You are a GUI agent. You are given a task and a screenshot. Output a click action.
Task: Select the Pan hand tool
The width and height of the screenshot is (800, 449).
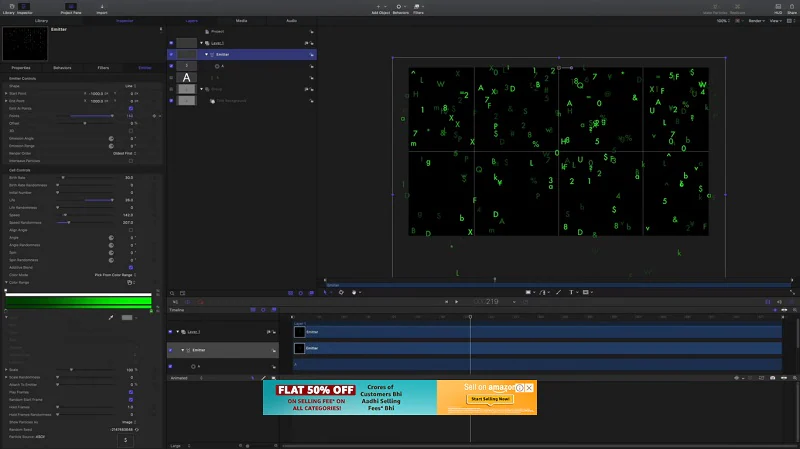point(354,292)
